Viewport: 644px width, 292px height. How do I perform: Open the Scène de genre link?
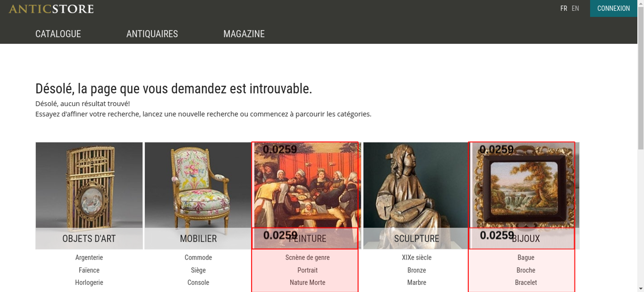click(x=308, y=257)
